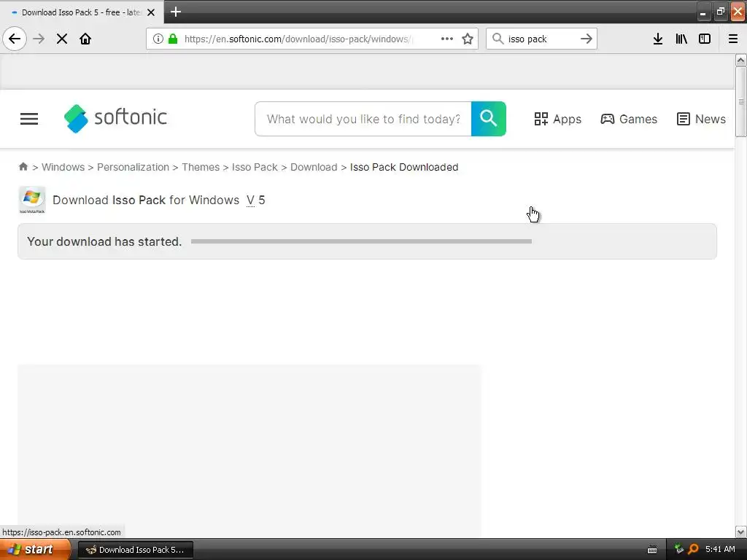Open Softonic site hamburger menu
The height and width of the screenshot is (560, 747).
(29, 119)
